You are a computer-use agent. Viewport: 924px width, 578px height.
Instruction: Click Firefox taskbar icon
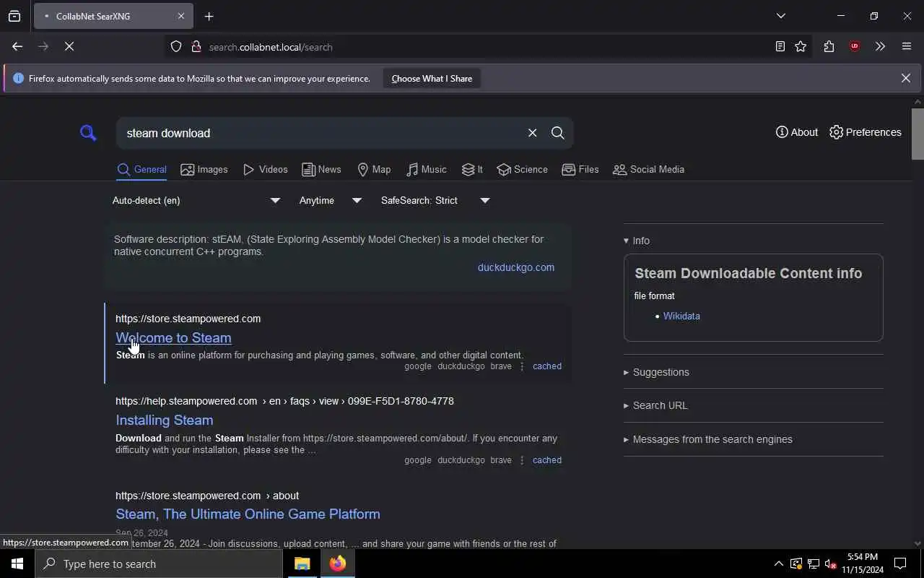pos(337,564)
